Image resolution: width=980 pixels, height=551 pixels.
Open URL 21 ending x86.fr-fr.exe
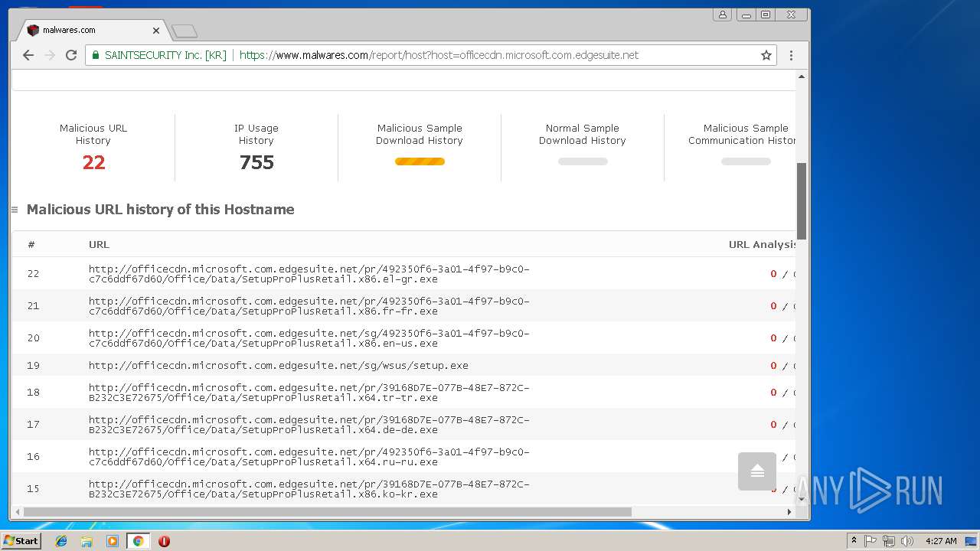[309, 306]
